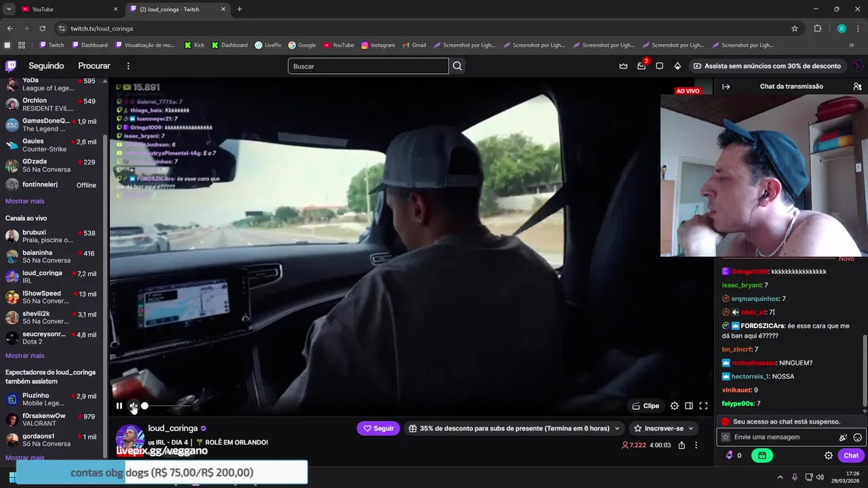The height and width of the screenshot is (488, 868).
Task: Open browser tab search dropdown arrow
Action: click(9, 9)
